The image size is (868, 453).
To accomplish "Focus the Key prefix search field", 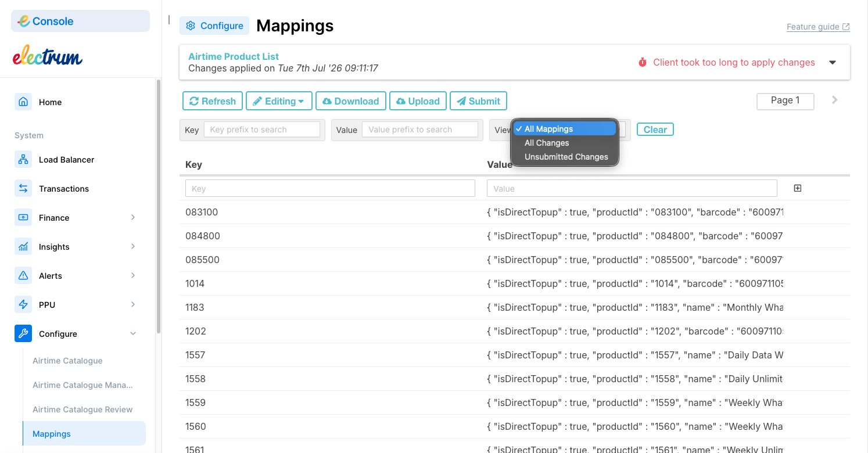I will [262, 130].
